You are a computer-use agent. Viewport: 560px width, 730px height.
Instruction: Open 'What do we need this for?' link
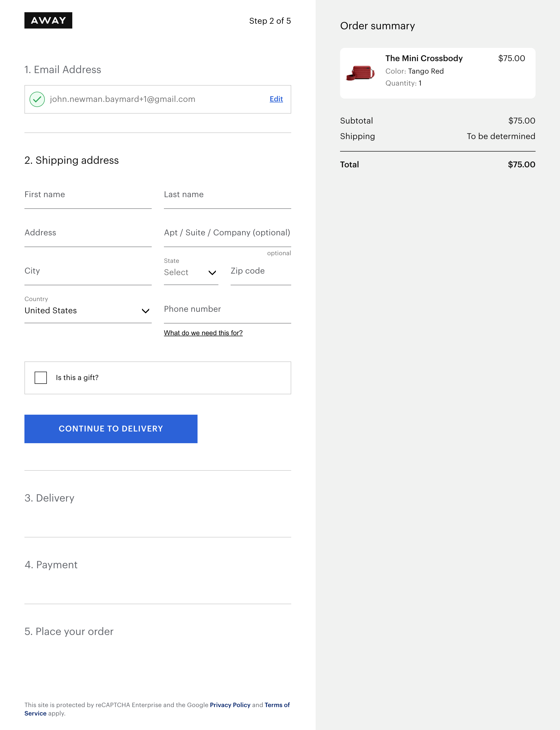203,333
